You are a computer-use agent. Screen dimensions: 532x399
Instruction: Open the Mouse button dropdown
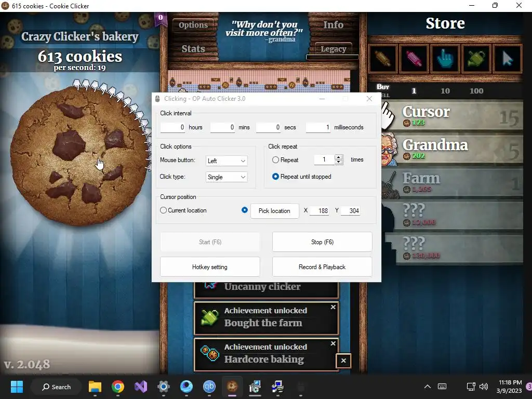point(227,161)
